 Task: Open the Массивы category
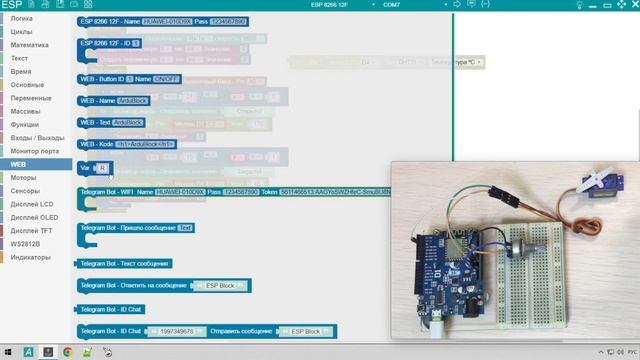point(25,111)
